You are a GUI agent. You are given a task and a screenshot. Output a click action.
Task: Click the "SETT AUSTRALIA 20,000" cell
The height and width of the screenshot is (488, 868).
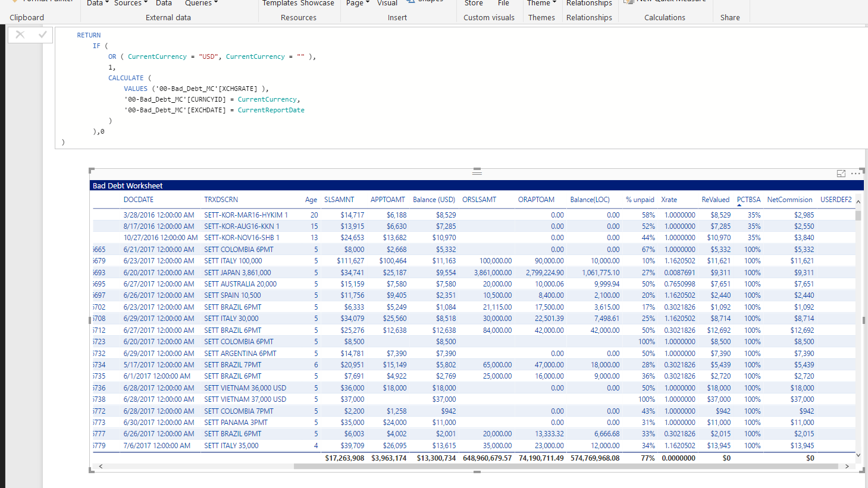240,284
